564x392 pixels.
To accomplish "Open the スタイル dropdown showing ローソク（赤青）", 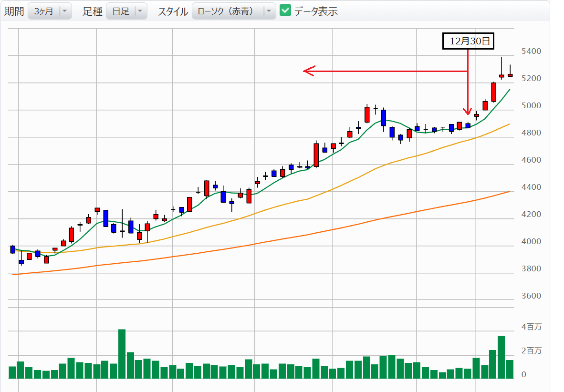I will point(233,11).
